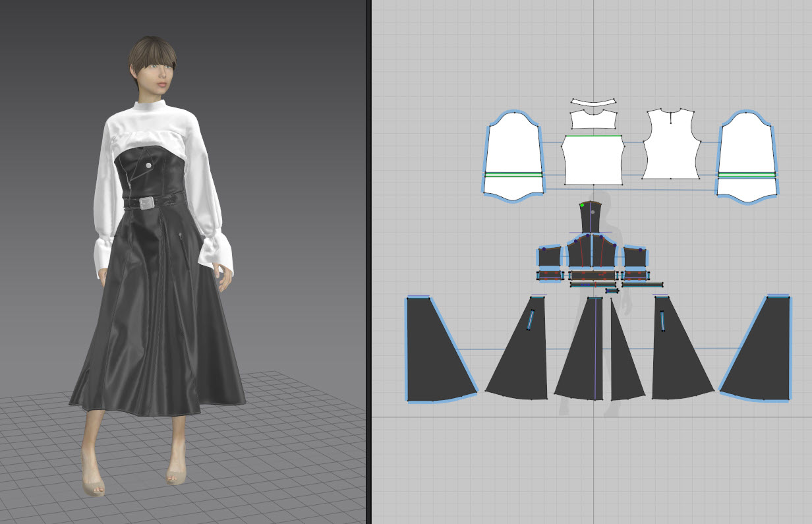Select the right dark side bodice pattern piece
812x524 pixels.
[x=635, y=257]
